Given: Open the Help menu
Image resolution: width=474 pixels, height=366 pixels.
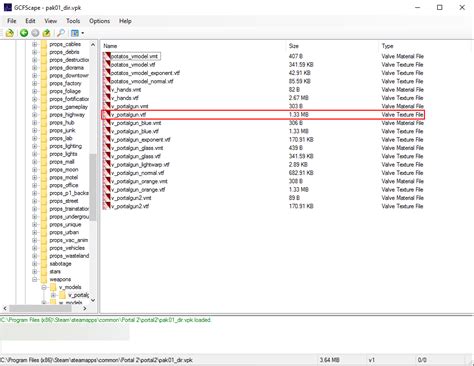Looking at the screenshot, I should tap(125, 21).
